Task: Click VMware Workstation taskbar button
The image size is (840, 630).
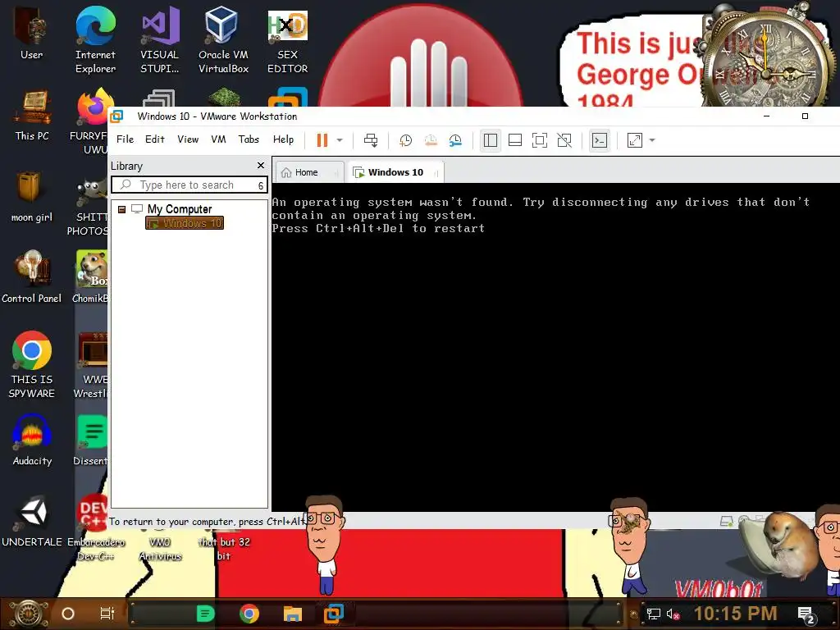Action: coord(334,614)
